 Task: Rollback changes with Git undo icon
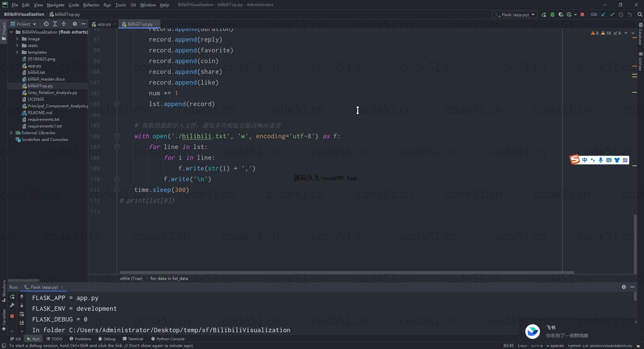[x=630, y=14]
